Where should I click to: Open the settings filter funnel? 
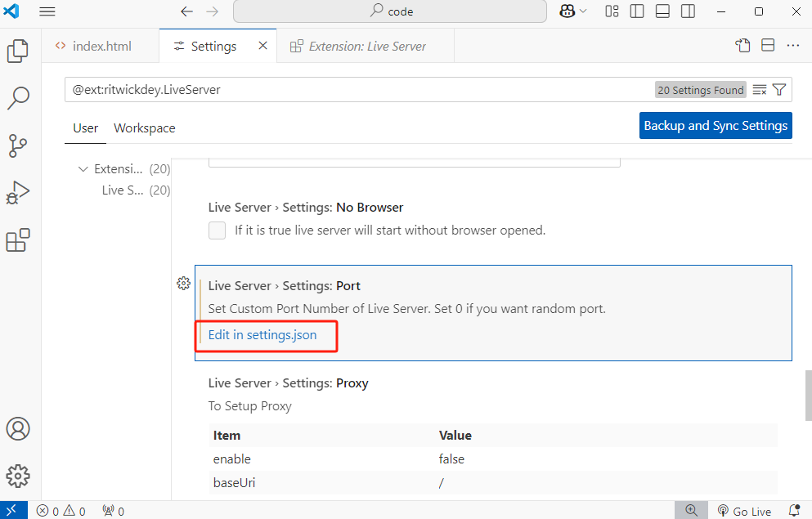(x=779, y=90)
